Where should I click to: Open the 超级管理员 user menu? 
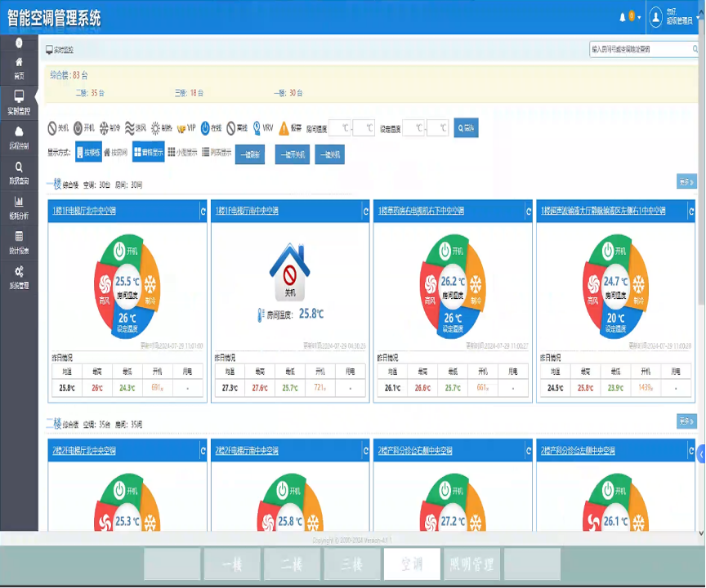pos(673,16)
